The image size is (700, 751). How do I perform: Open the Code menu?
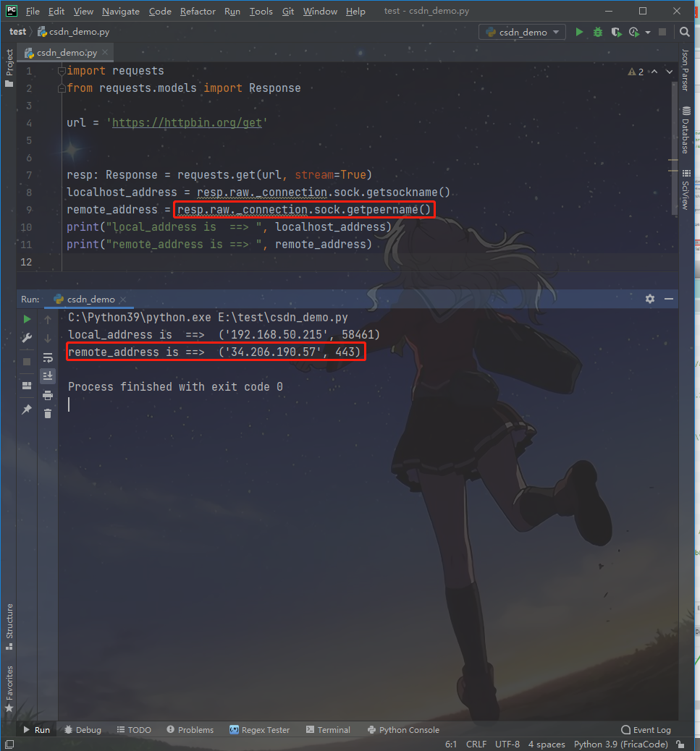[160, 11]
